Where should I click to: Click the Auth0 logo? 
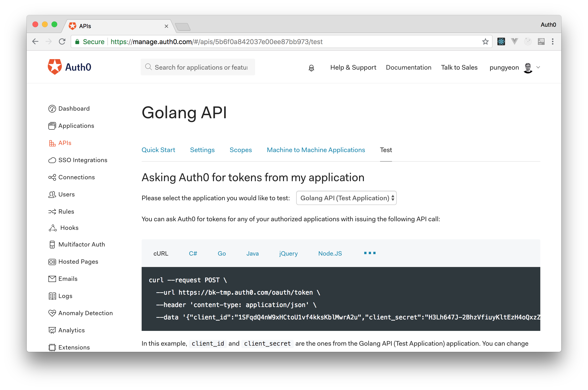(x=69, y=67)
